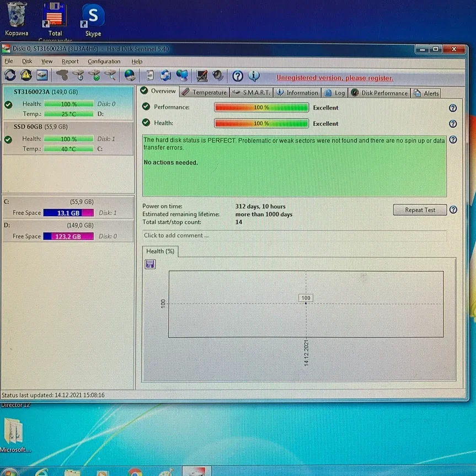Click ST3160023A Temp 25 °C bar

pos(68,114)
